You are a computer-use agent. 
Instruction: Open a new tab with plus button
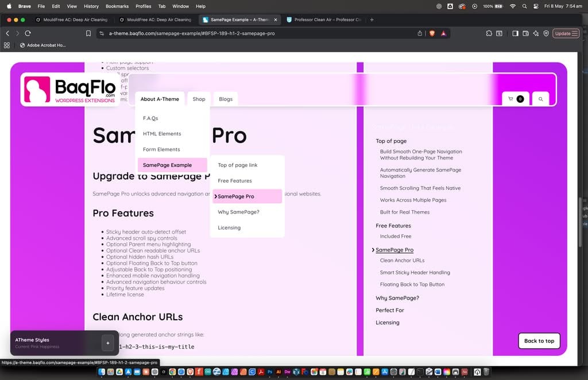coord(372,20)
